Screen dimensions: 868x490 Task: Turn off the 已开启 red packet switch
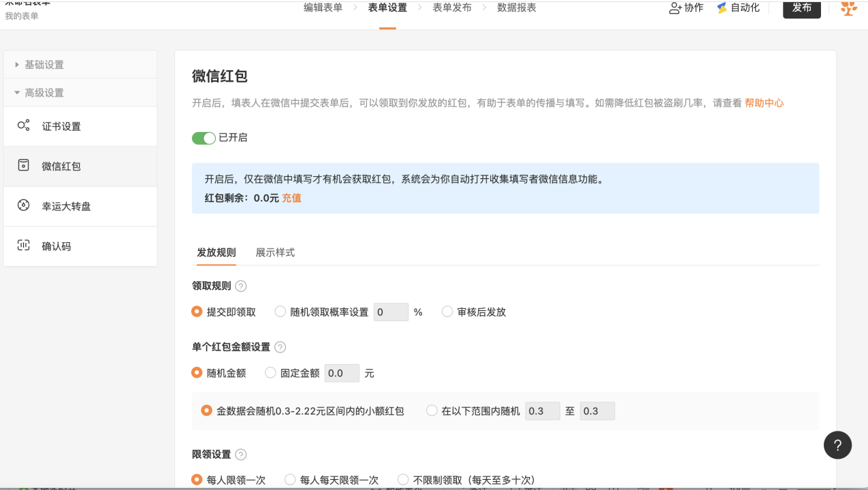coord(204,138)
